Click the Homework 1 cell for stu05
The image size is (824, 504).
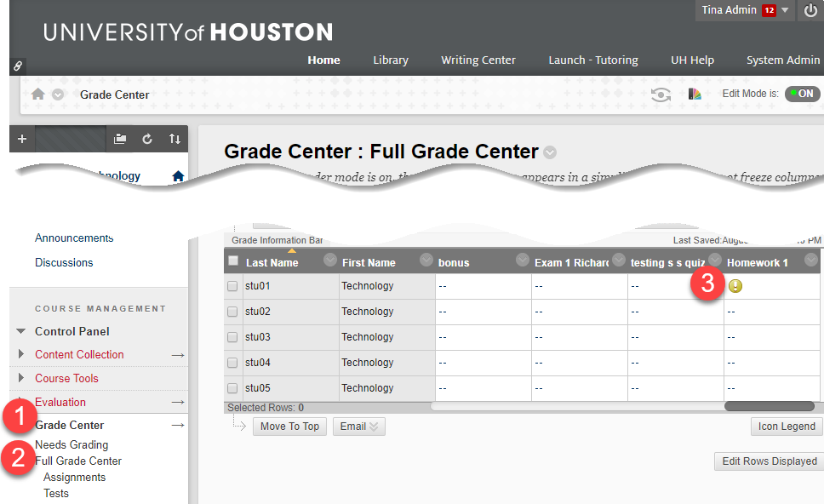[x=772, y=388]
